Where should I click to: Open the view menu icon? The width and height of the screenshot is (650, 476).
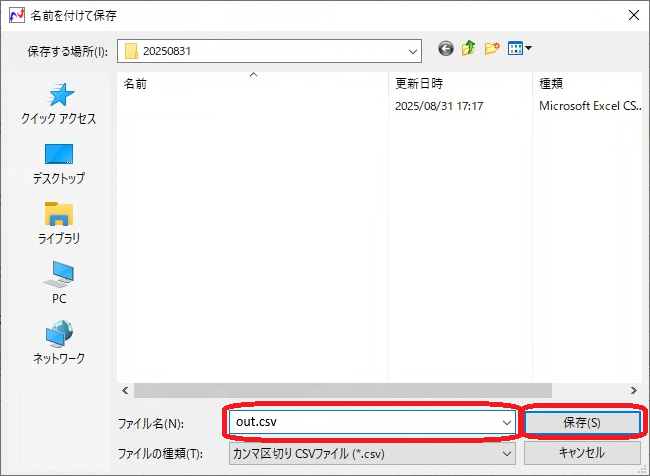click(x=519, y=49)
